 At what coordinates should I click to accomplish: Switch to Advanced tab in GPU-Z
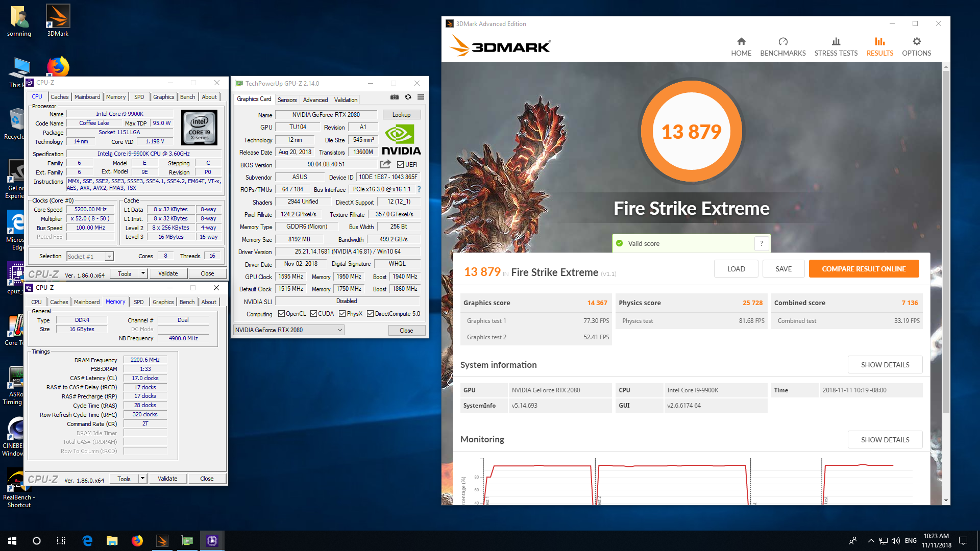[315, 100]
